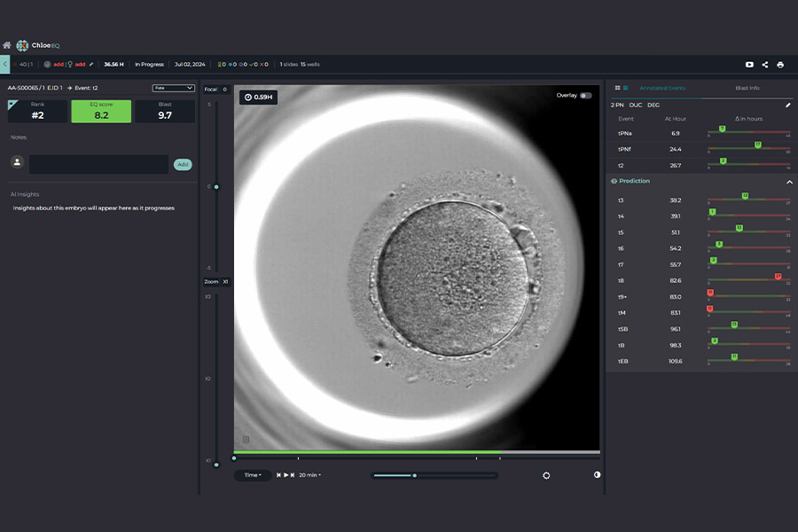Click the home icon
This screenshot has width=798, height=532.
(7, 45)
